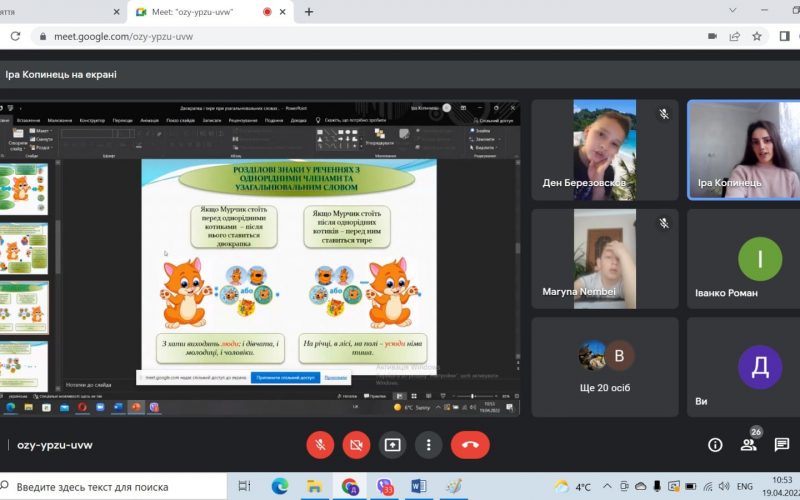Open meeting details info icon
This screenshot has width=800, height=500.
[x=715, y=445]
